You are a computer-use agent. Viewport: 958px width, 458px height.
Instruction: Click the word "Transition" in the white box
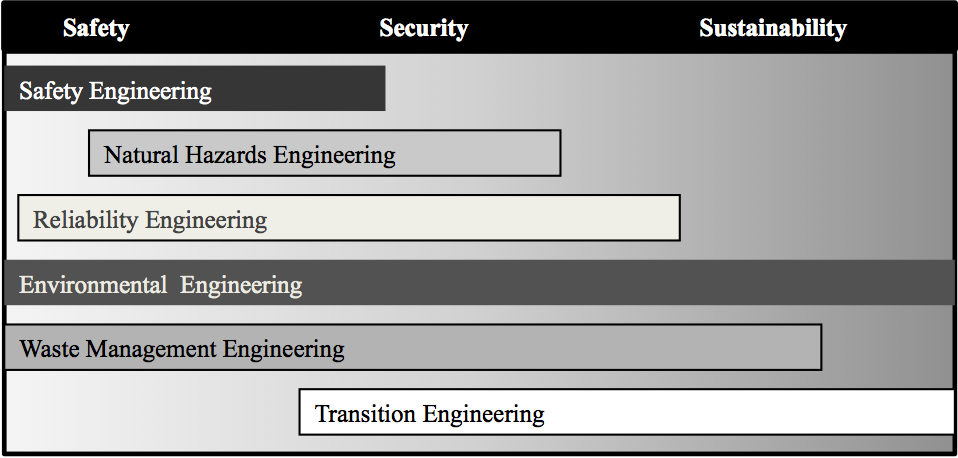tap(365, 414)
